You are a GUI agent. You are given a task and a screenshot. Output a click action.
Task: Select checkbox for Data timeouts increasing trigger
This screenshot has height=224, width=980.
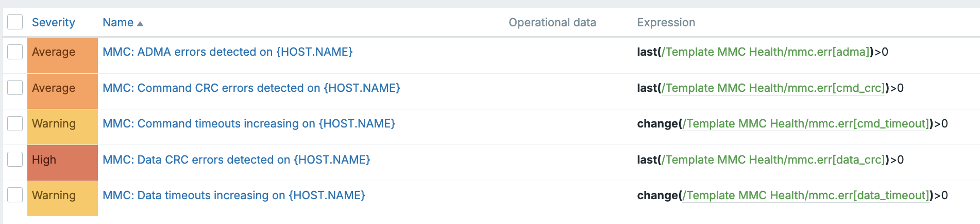(x=15, y=195)
